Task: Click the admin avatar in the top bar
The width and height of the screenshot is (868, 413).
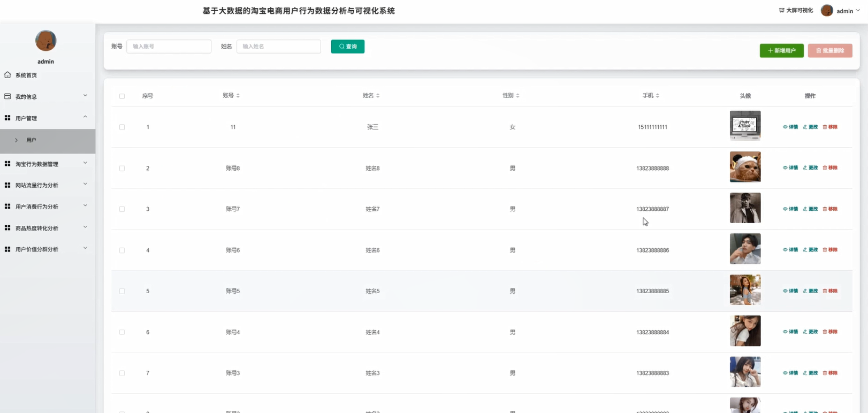Action: 827,11
